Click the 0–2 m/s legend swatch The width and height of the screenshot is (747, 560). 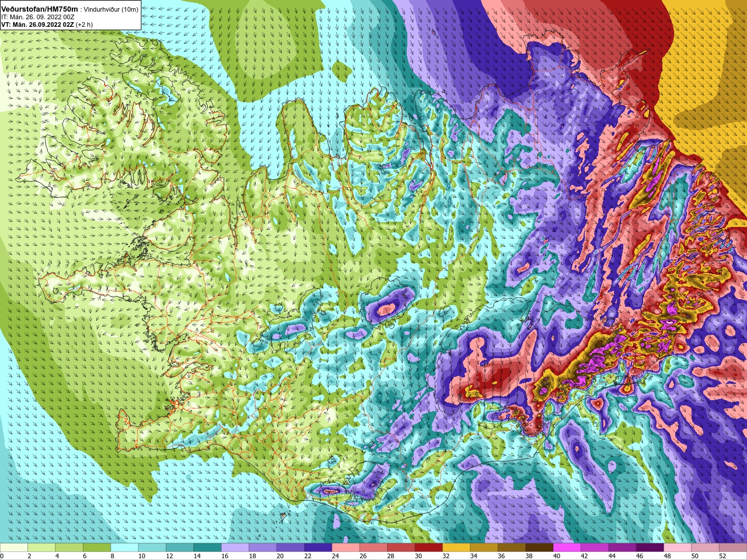tap(14, 548)
